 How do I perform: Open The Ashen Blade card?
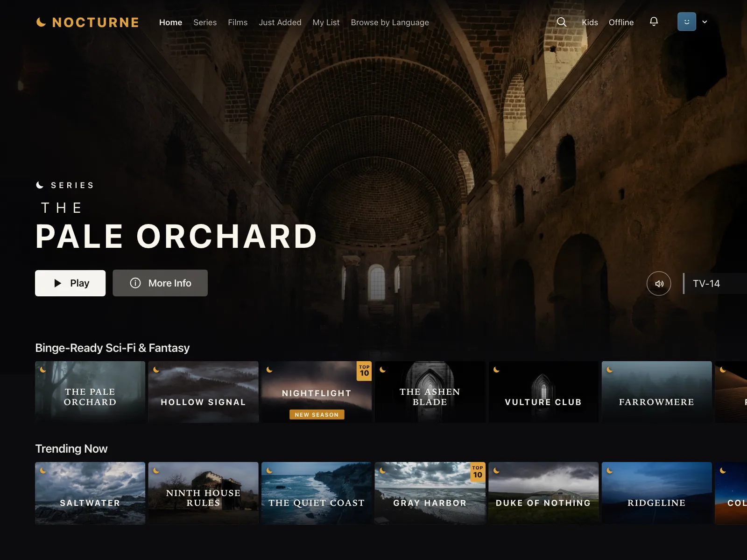(x=430, y=392)
